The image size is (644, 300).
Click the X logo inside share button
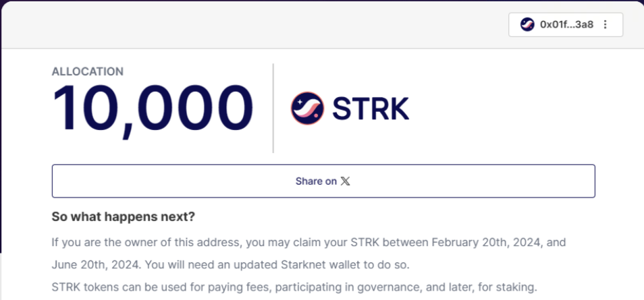(x=346, y=181)
